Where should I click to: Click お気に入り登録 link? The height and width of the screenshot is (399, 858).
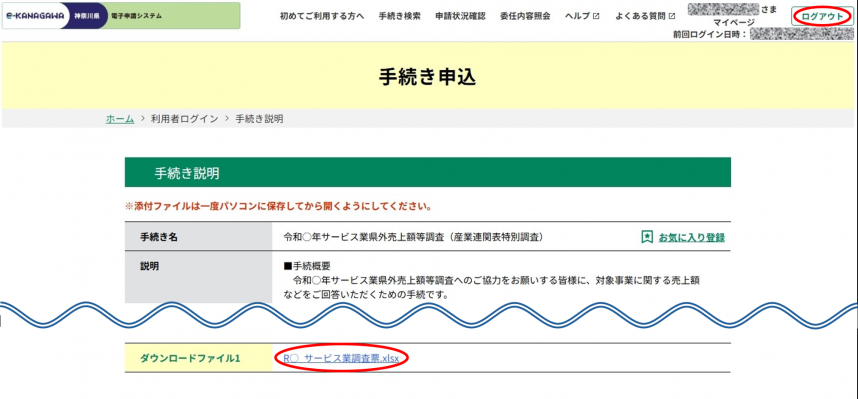tap(691, 238)
